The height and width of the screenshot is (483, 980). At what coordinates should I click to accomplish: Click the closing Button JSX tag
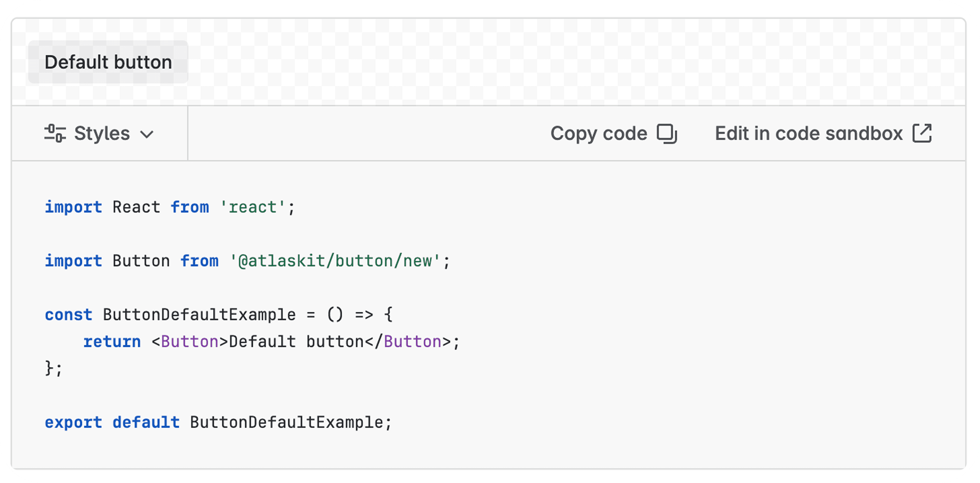tap(412, 342)
